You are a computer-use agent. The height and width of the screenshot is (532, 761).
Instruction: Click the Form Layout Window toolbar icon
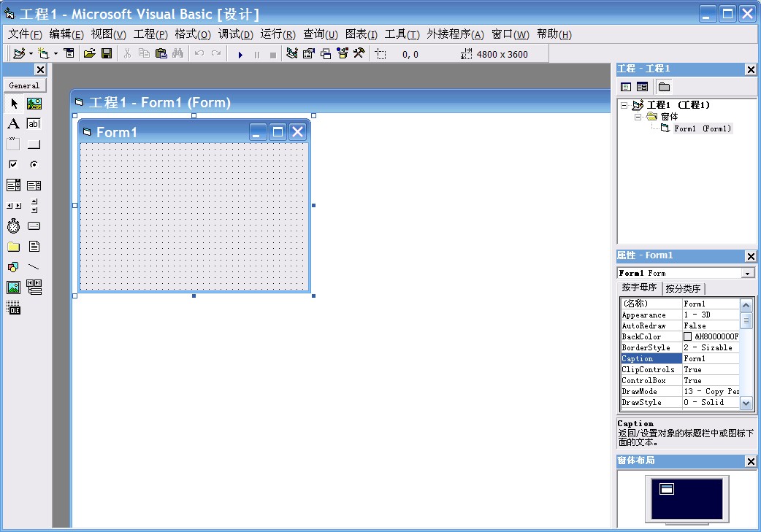pos(326,53)
